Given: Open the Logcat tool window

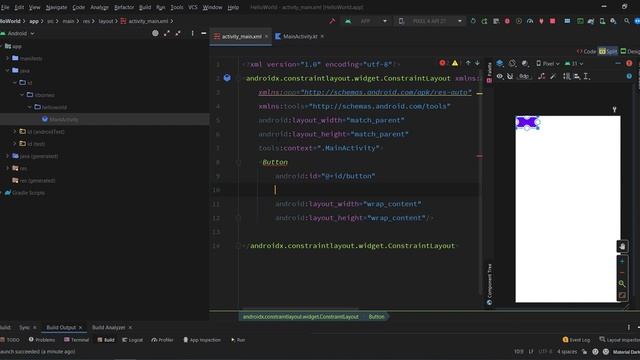Looking at the screenshot, I should 133,340.
